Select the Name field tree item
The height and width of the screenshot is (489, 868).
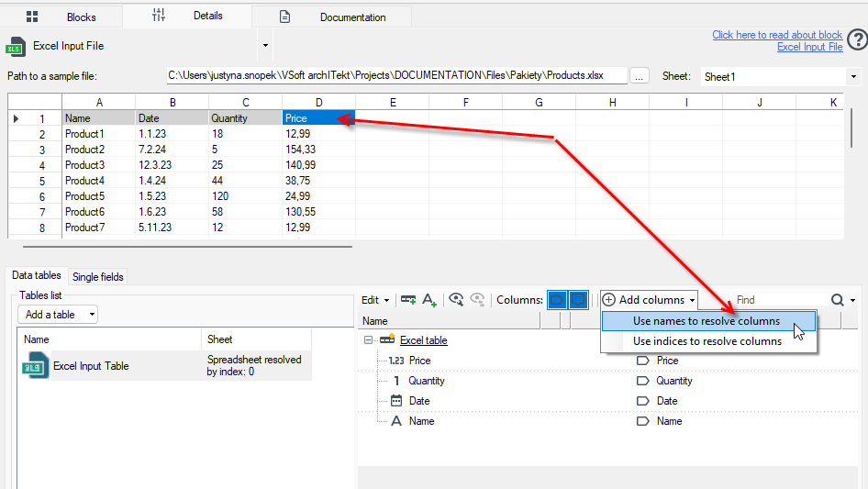coord(421,421)
